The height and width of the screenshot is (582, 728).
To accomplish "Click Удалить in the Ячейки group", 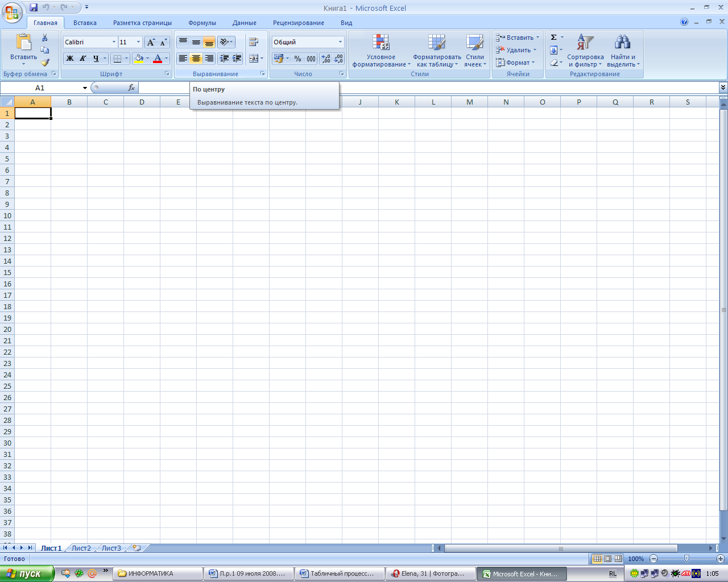I will click(516, 50).
